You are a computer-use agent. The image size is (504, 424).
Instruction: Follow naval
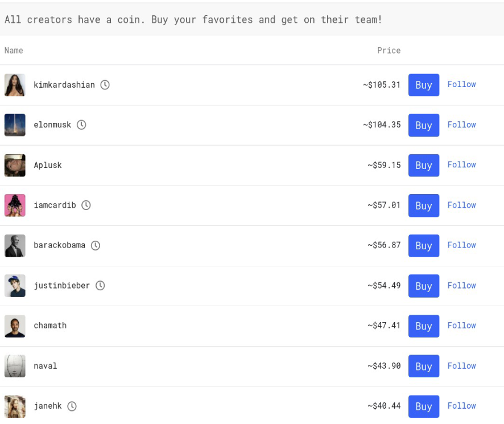coord(461,366)
